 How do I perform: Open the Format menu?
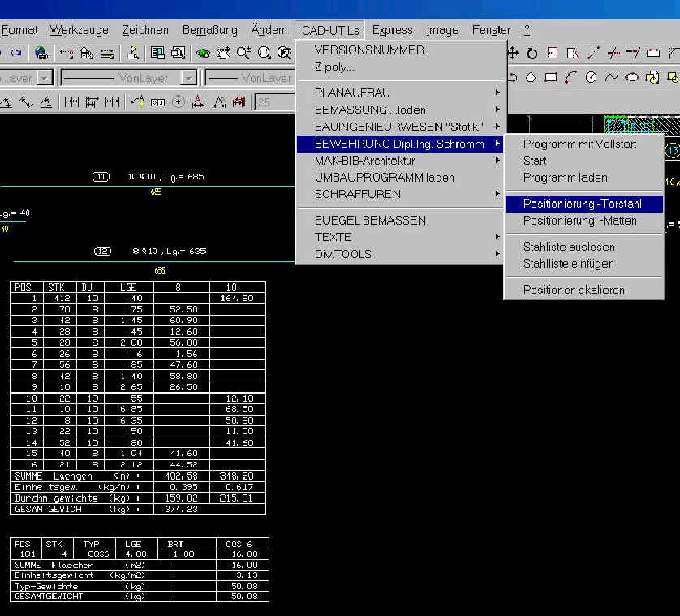[19, 30]
